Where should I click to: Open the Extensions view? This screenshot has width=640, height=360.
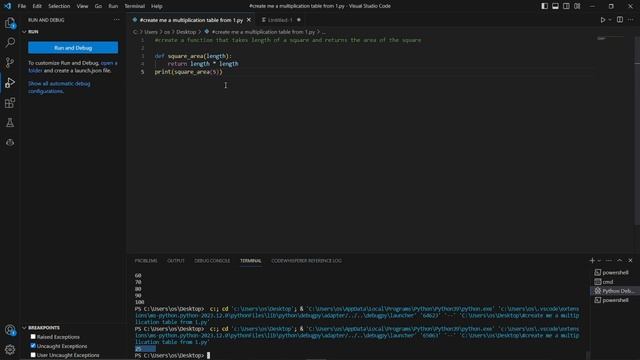[x=10, y=102]
